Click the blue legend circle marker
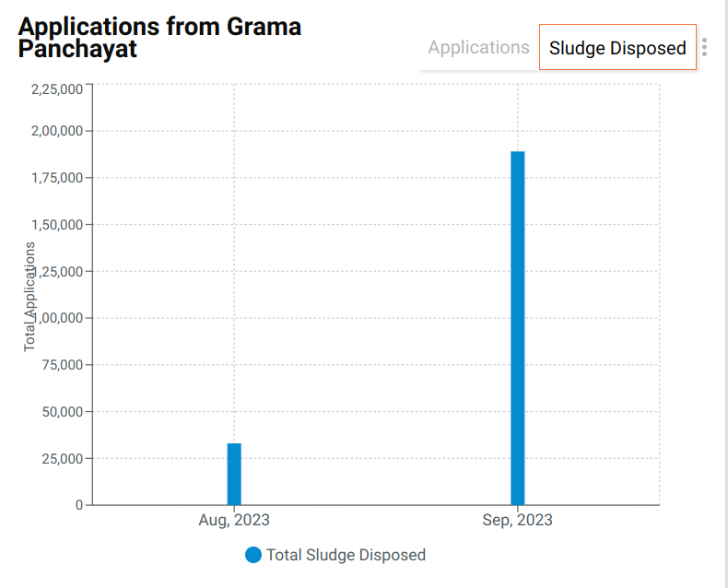The height and width of the screenshot is (588, 728). [253, 555]
